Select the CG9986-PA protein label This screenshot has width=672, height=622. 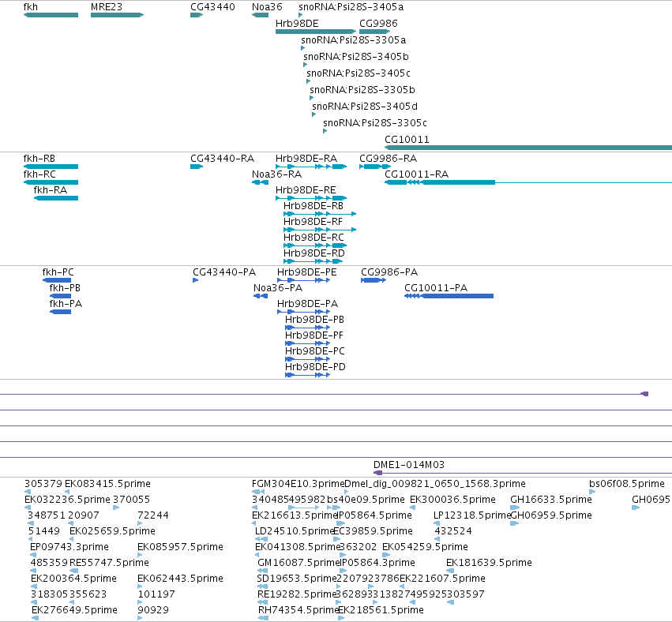(389, 272)
